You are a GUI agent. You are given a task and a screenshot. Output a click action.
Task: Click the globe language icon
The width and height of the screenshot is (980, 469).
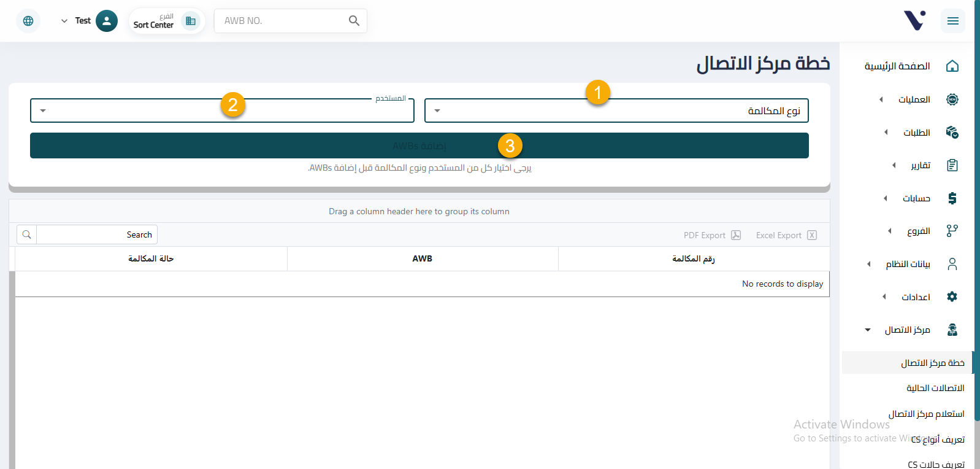28,21
